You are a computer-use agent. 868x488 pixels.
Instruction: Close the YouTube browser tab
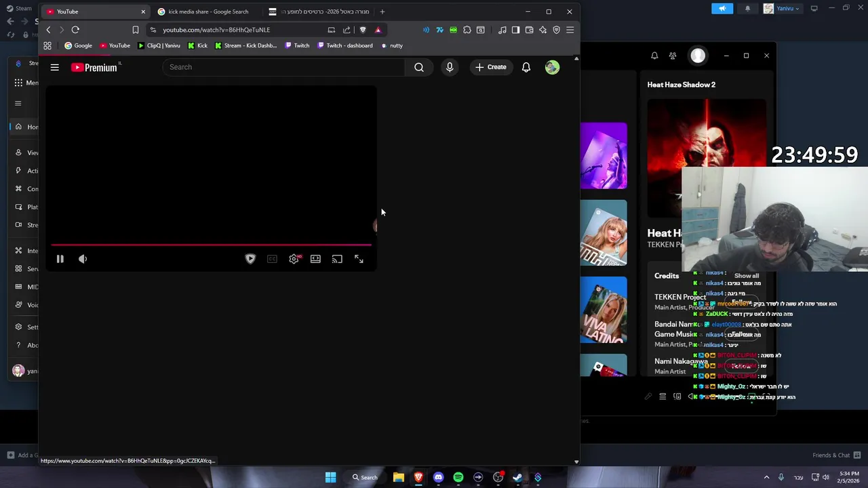pos(143,12)
